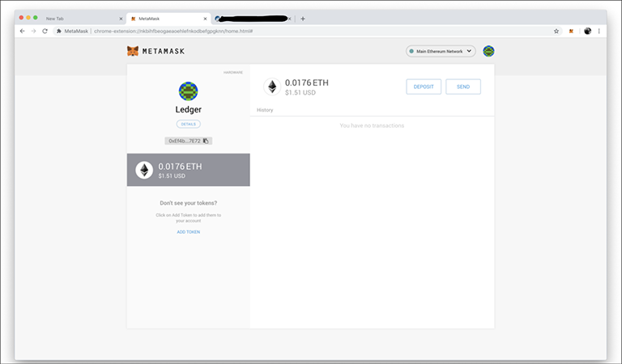This screenshot has height=364, width=622.
Task: Click the 0xEf4b...7E72 address text
Action: tap(185, 141)
